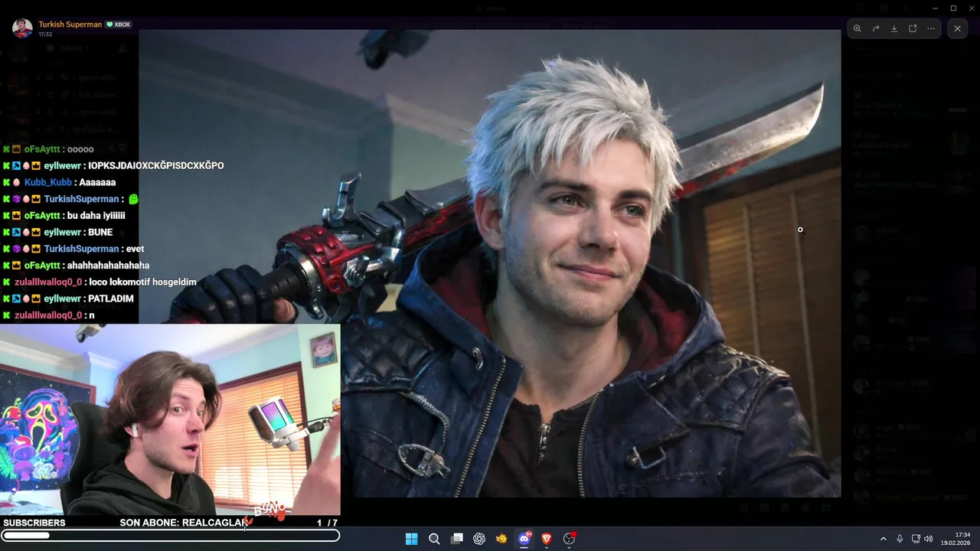Click the chat message 'evet'

pos(135,249)
